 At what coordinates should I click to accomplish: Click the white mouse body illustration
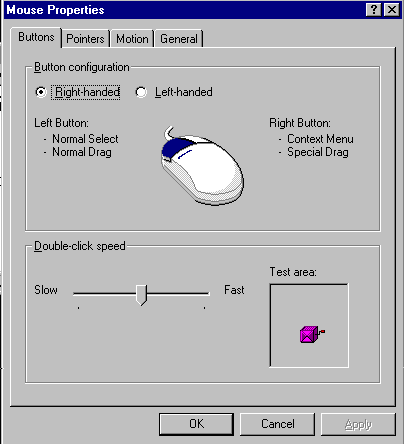click(x=202, y=166)
